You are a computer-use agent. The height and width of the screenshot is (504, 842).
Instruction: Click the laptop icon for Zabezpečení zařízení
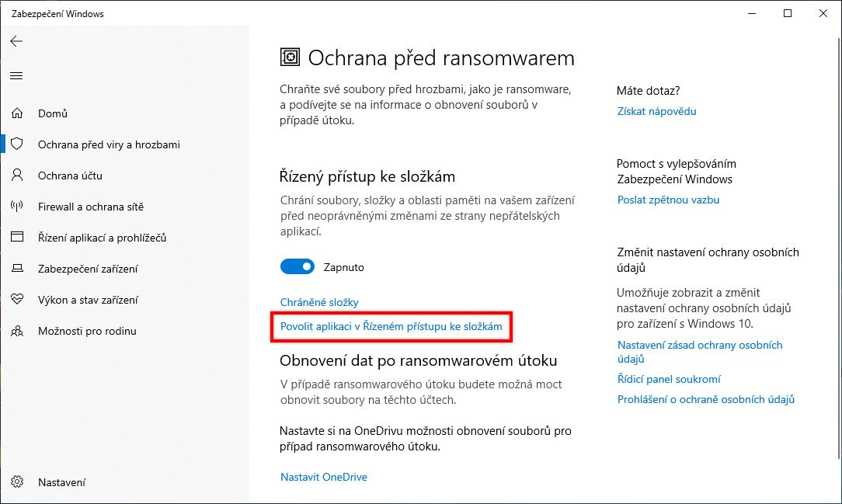point(17,269)
